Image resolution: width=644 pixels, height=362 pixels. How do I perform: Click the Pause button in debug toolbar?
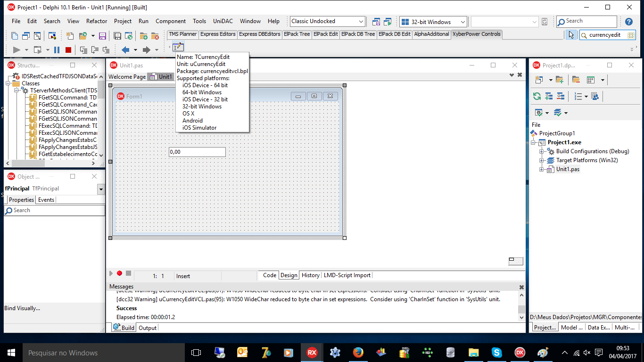coord(57,50)
